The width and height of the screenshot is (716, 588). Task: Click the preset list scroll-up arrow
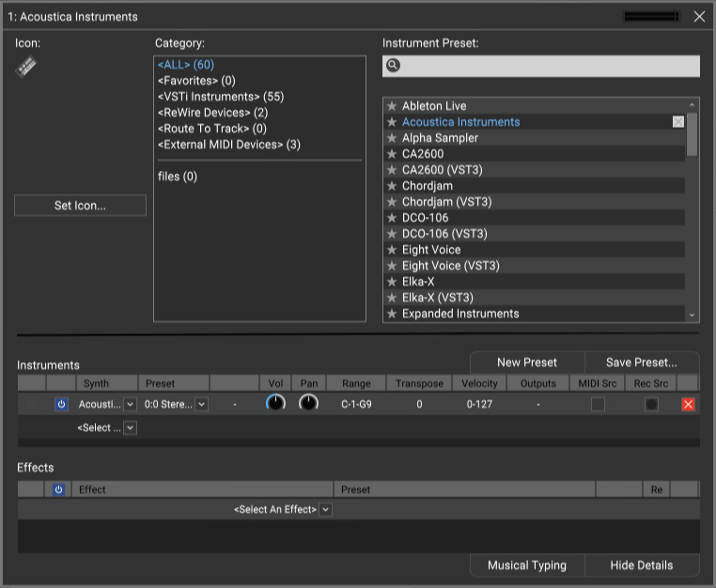[692, 105]
